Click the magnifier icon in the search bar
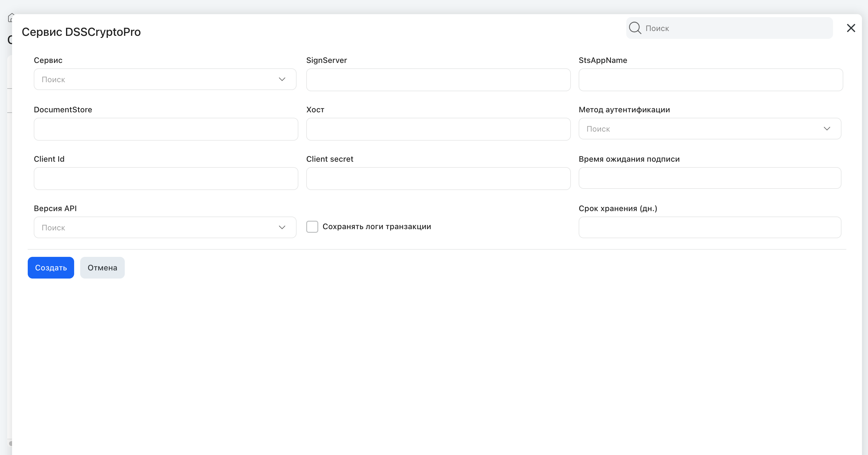 635,28
